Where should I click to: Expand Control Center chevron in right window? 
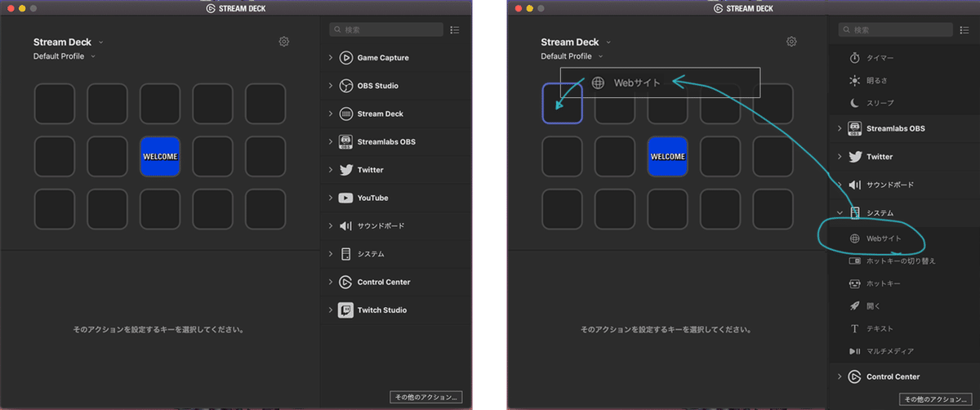tap(840, 377)
